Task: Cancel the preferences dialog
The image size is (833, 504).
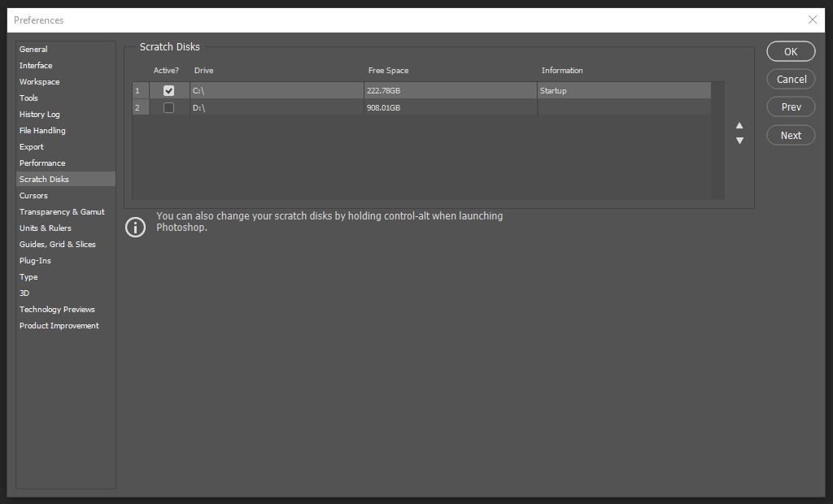Action: pyautogui.click(x=790, y=79)
